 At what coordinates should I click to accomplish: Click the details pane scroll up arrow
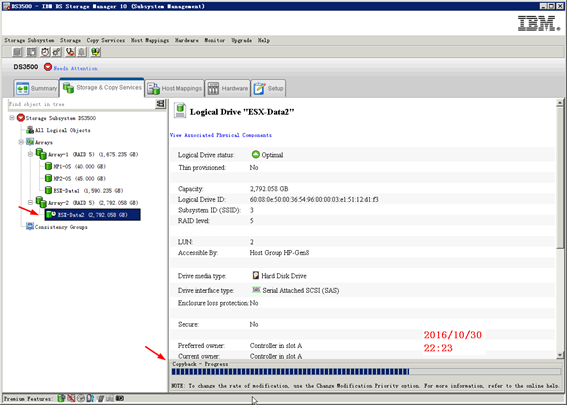560,103
